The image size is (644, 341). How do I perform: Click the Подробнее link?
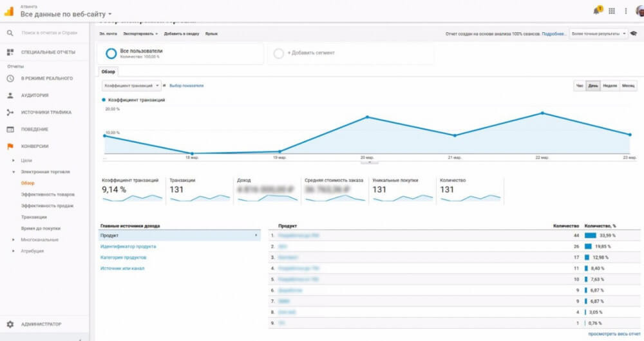[553, 33]
